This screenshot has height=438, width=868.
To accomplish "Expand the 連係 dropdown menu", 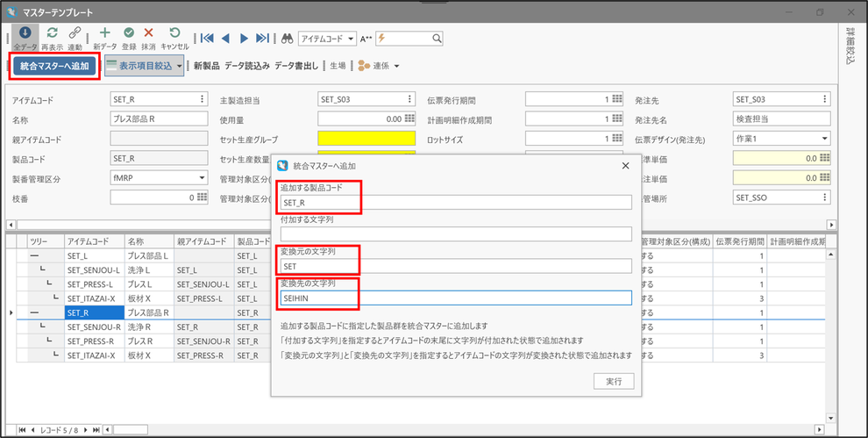I will coord(396,66).
